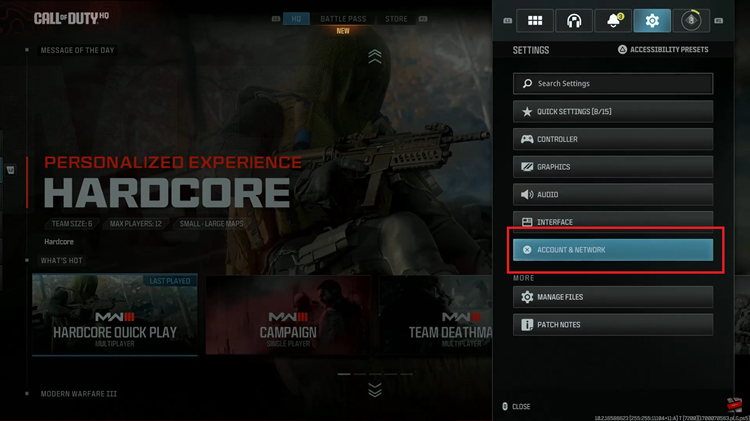
Task: Click the magnifier icon in Search Settings
Action: [527, 84]
